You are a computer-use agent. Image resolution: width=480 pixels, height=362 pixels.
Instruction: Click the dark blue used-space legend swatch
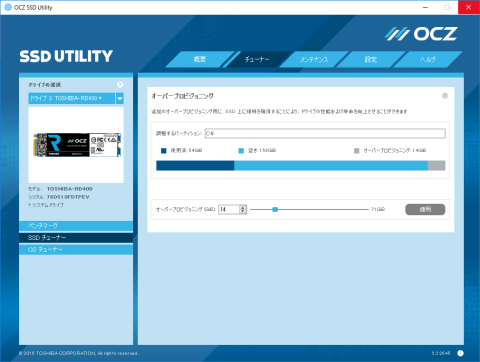point(164,151)
